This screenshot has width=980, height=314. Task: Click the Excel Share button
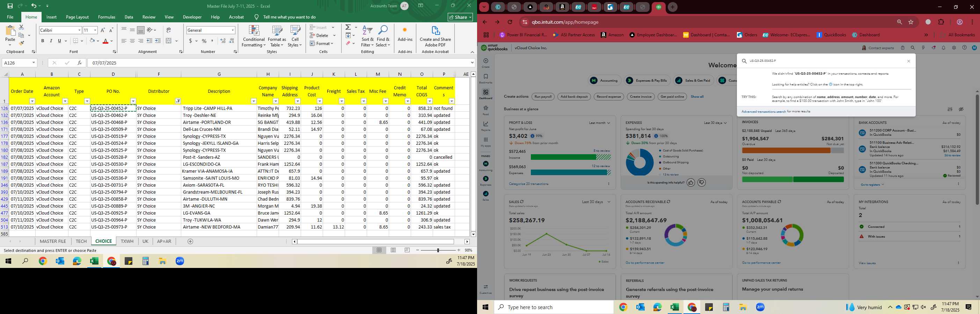tap(460, 17)
